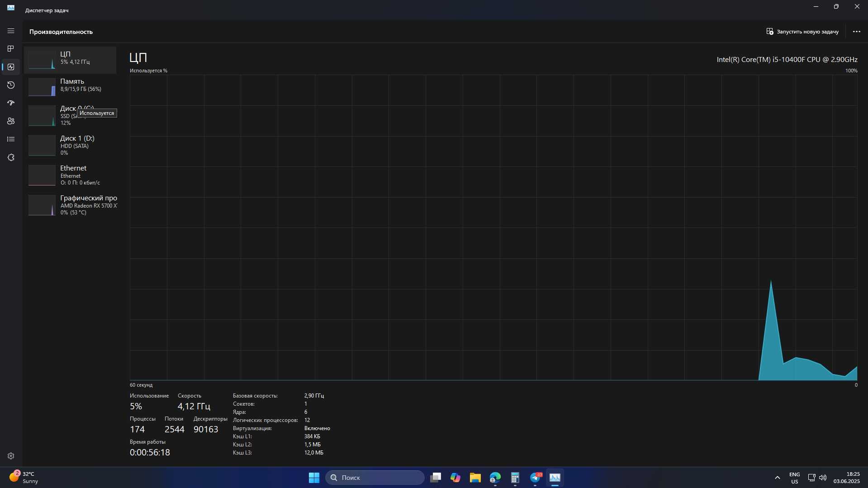
Task: Open the Startup apps page icon
Action: (11, 103)
